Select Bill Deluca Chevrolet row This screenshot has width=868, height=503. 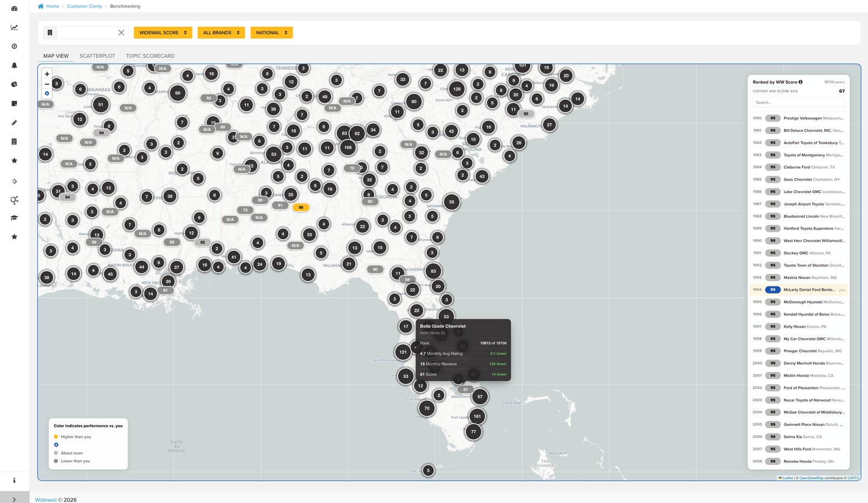click(799, 130)
